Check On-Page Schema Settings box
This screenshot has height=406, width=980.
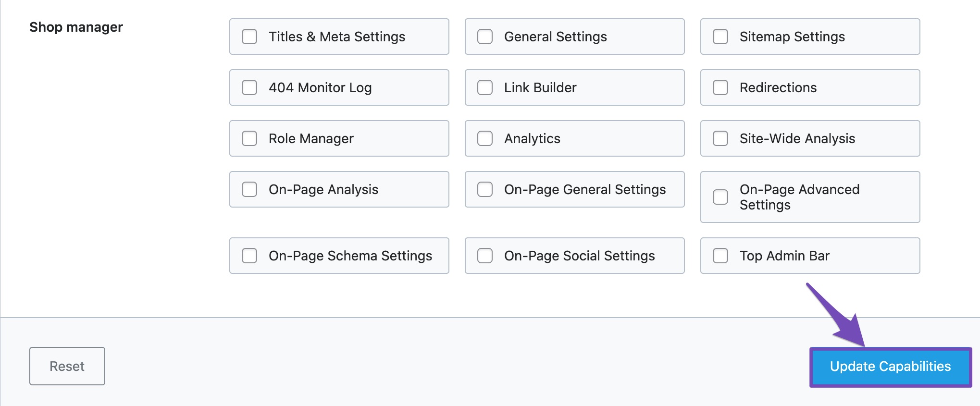249,256
